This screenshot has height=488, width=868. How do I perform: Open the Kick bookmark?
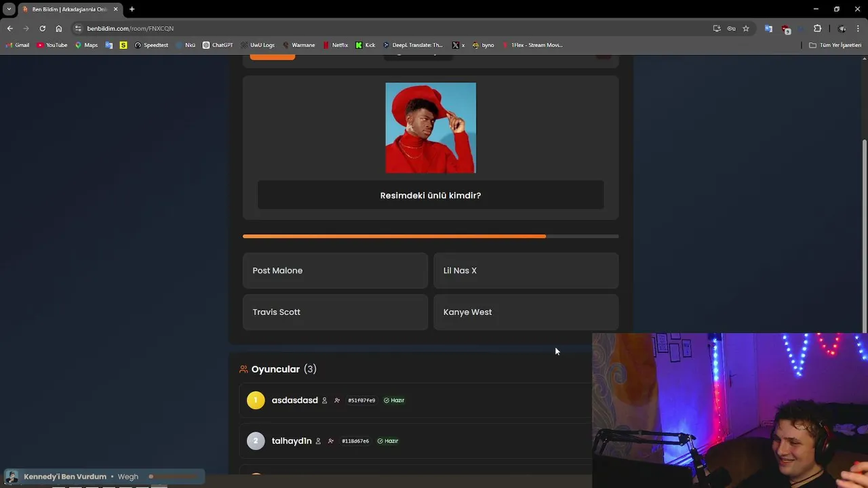366,45
